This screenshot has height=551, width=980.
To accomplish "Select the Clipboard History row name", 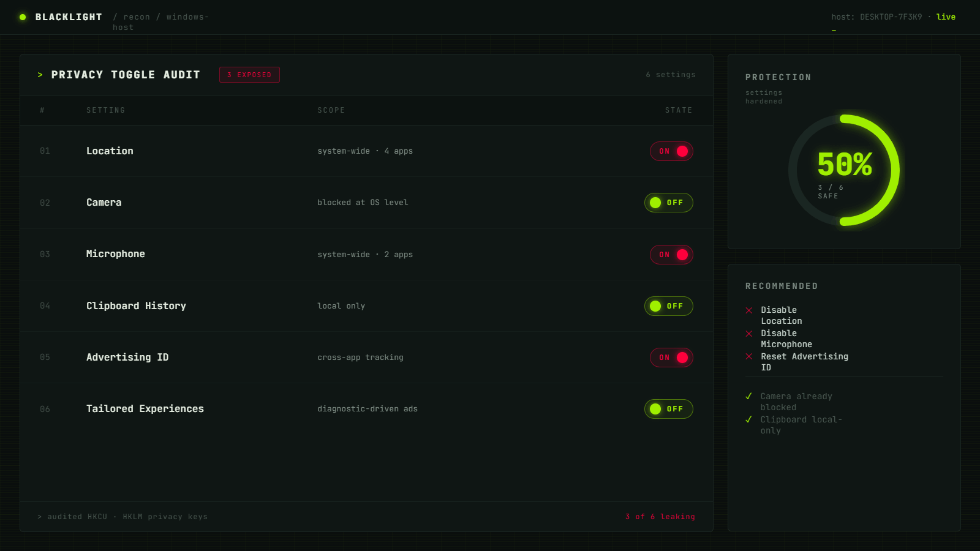I will (136, 306).
